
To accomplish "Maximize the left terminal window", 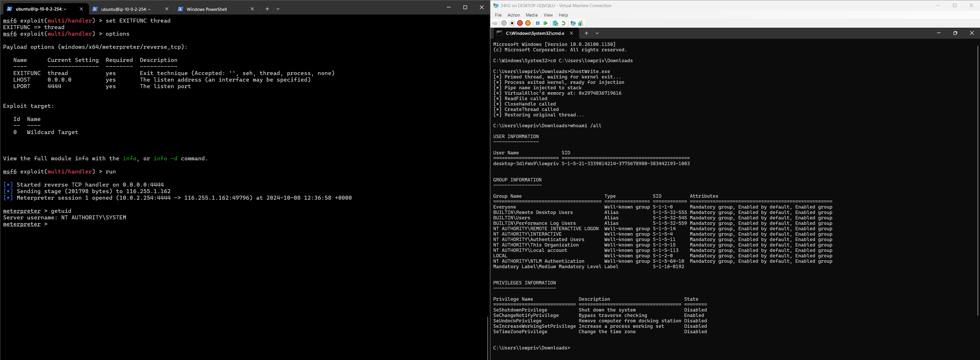I will (465, 7).
